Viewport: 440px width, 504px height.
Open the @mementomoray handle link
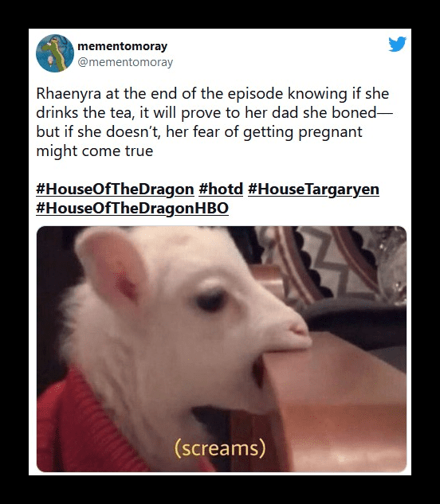[125, 62]
